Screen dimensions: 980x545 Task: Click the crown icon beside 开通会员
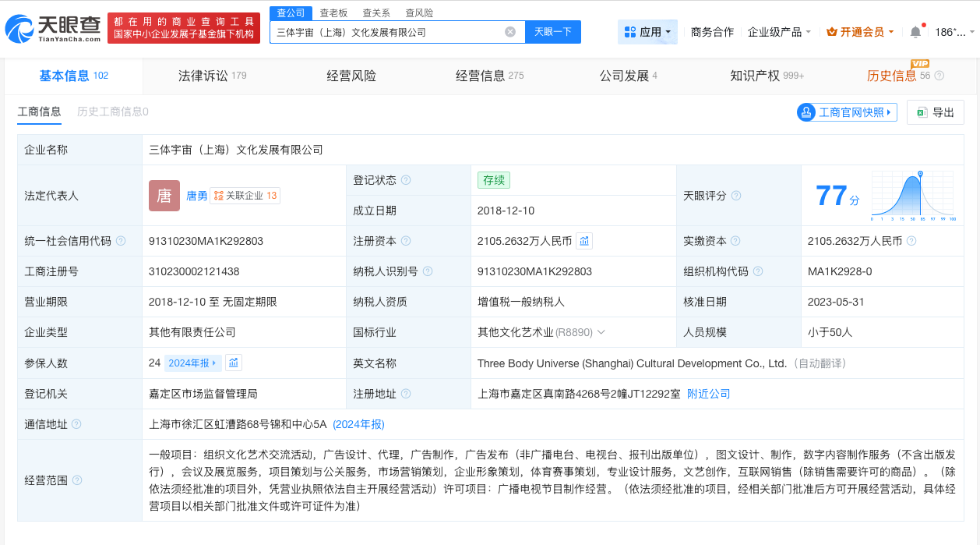click(x=831, y=32)
